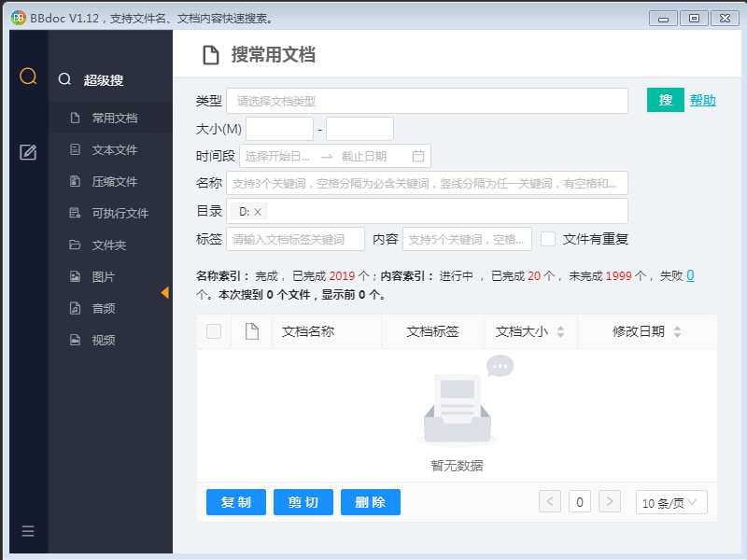Click the green 搜 search button
This screenshot has width=747, height=560.
666,100
